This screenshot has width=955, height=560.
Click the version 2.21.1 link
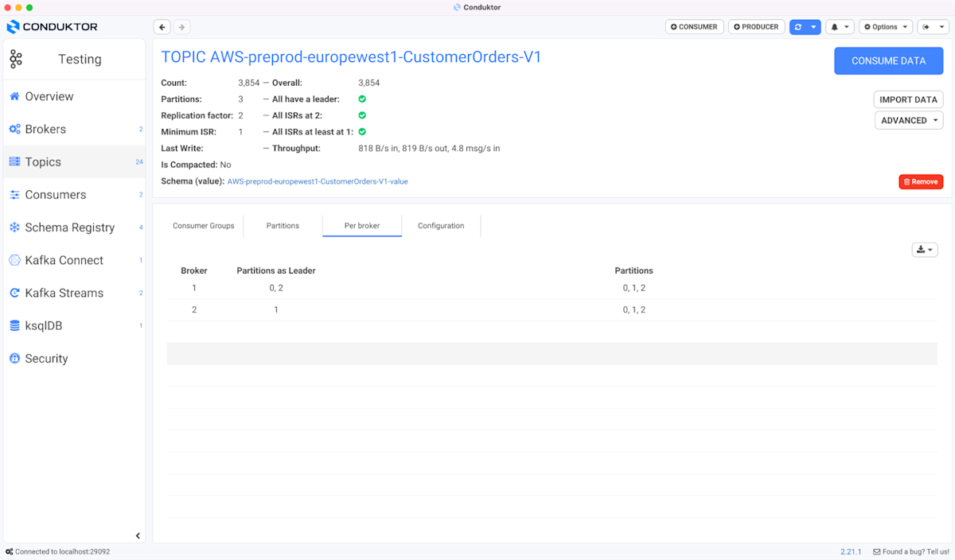pyautogui.click(x=851, y=551)
